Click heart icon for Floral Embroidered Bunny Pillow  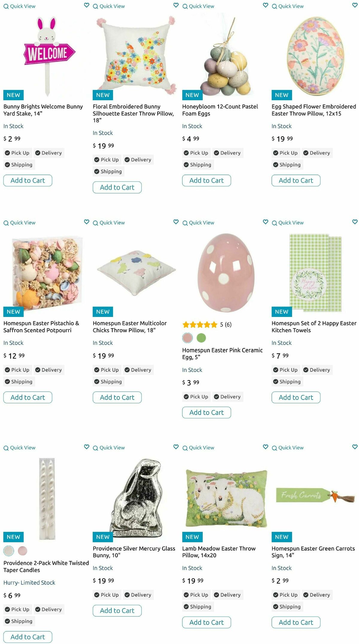(176, 5)
